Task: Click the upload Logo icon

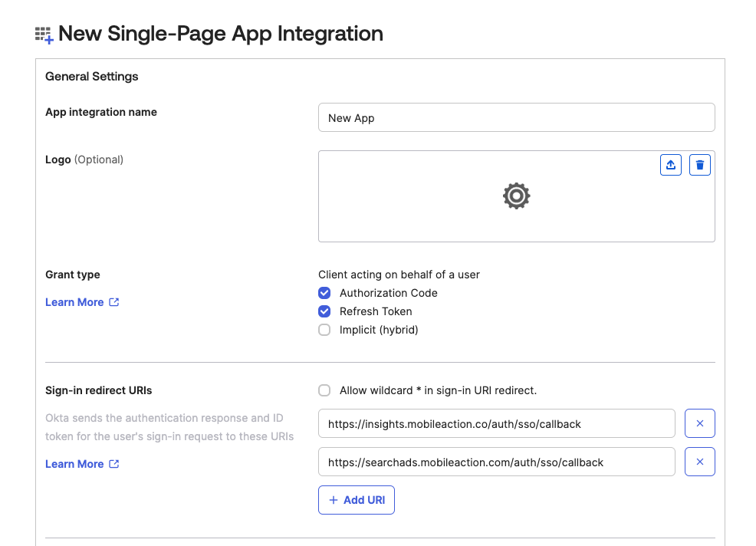Action: click(670, 164)
